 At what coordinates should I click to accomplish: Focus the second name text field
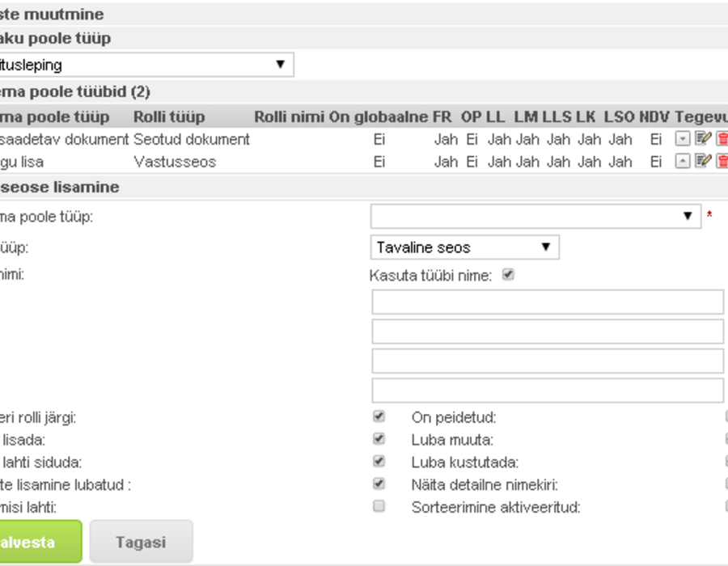[548, 332]
